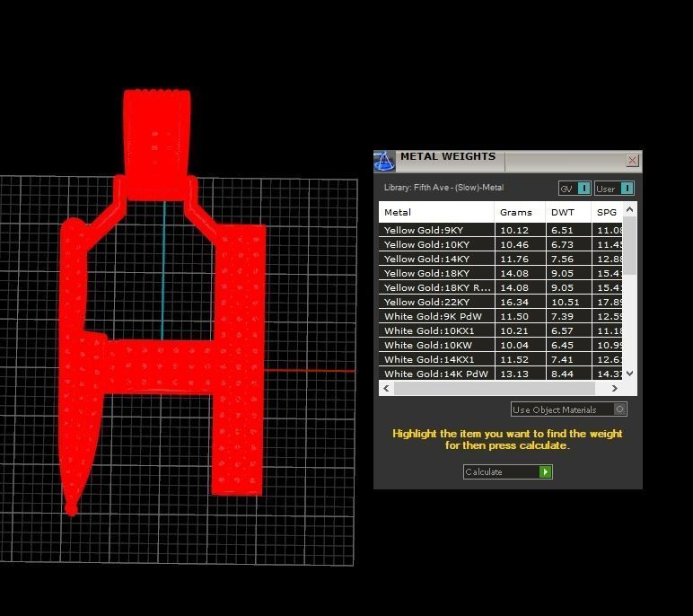Screen dimensions: 693x616
Task: Select the Yellow Gold:9KY row
Action: tap(500, 230)
